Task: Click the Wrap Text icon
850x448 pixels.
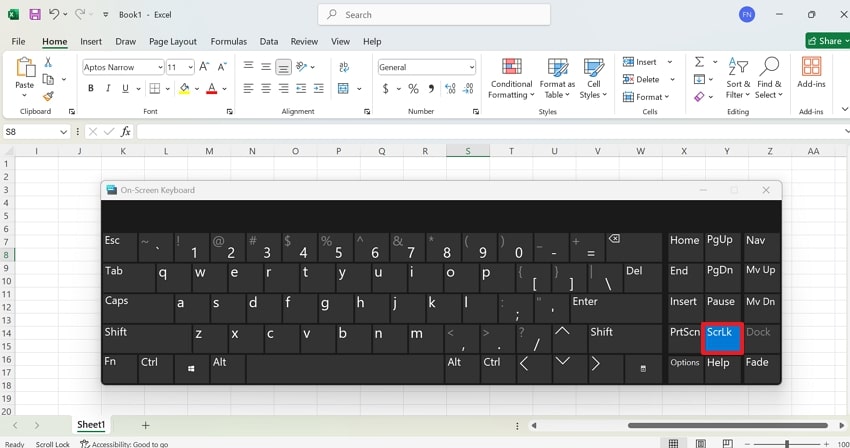Action: pos(344,67)
